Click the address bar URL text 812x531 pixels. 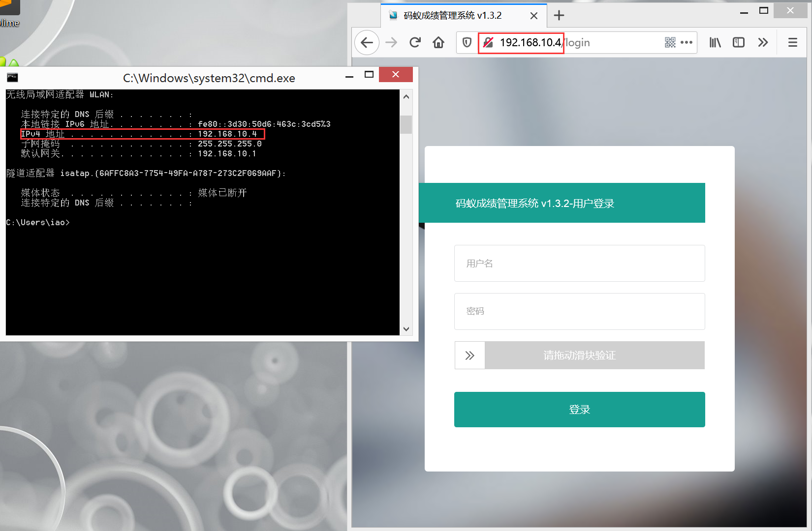[x=545, y=43]
